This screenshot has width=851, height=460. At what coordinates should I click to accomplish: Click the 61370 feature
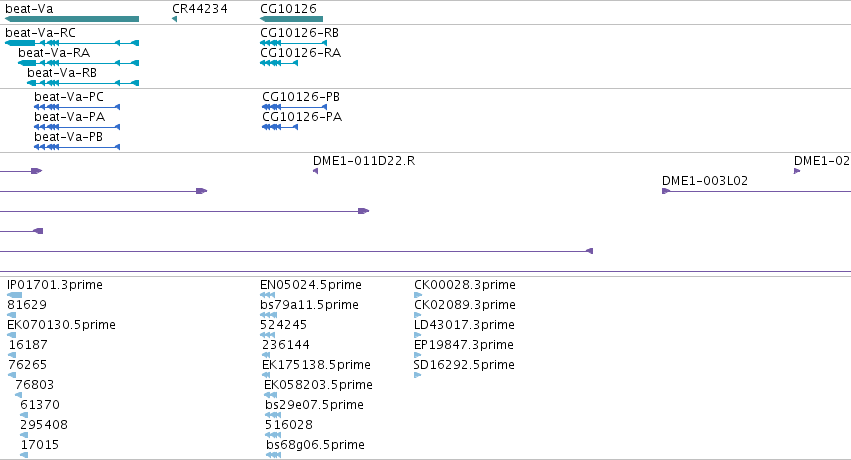coord(24,415)
